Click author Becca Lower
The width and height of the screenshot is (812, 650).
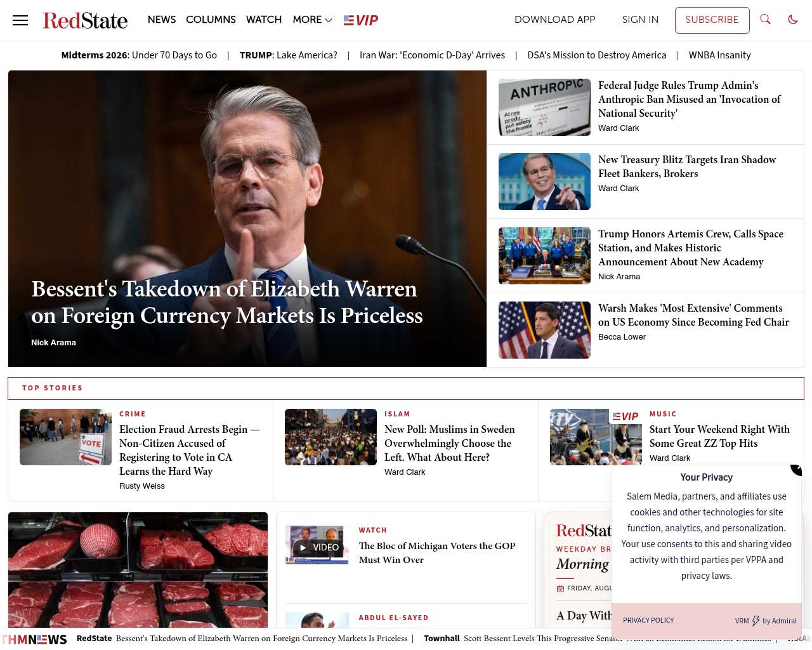point(622,337)
